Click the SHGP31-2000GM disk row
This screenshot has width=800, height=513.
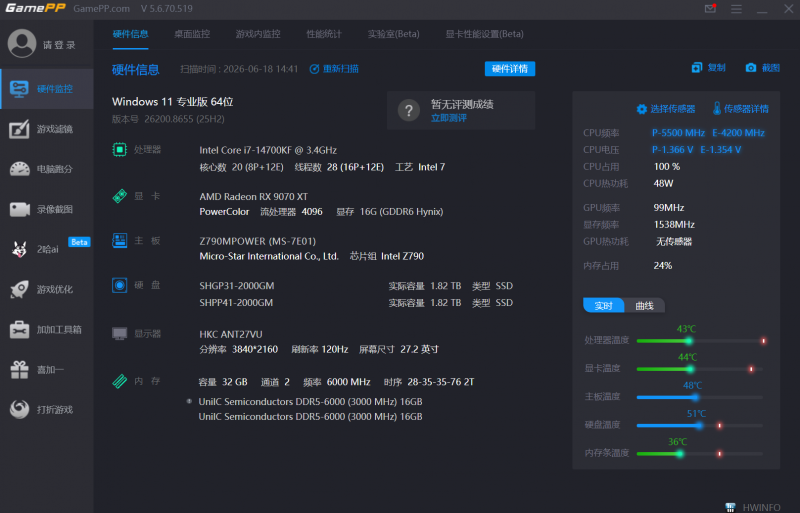click(356, 286)
